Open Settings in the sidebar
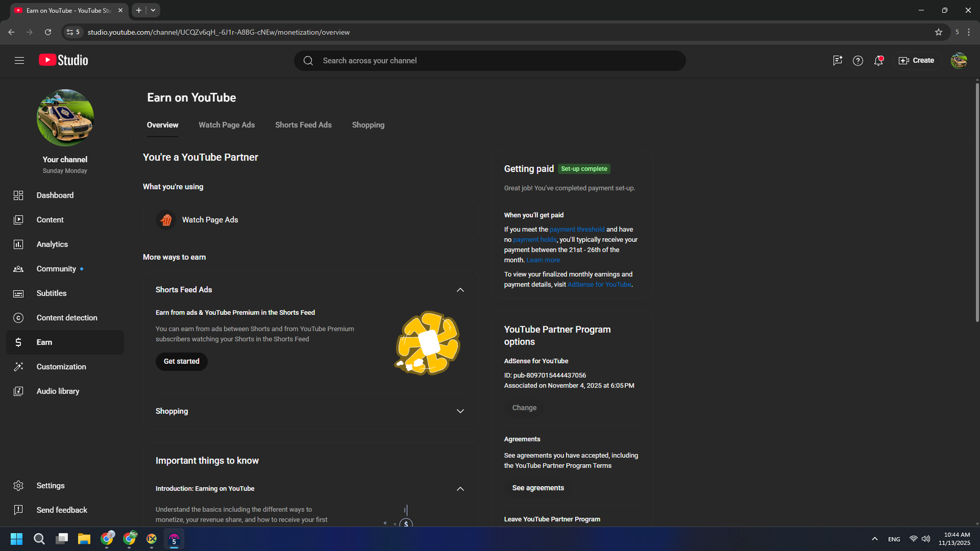 tap(65, 485)
